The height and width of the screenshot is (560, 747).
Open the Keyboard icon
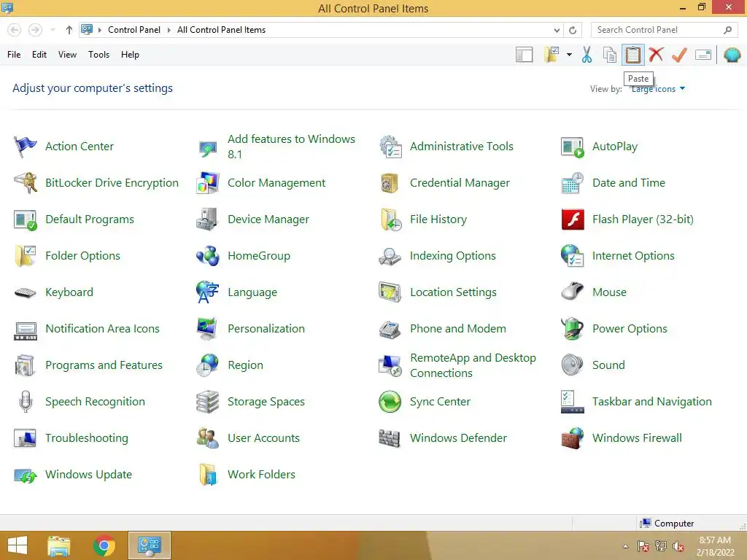pyautogui.click(x=26, y=292)
